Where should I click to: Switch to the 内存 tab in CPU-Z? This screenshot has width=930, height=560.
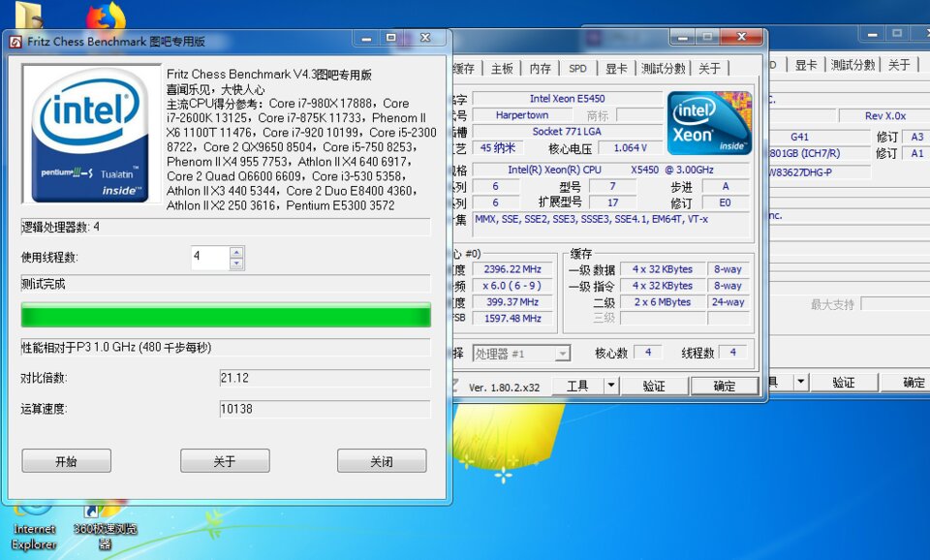tap(541, 68)
